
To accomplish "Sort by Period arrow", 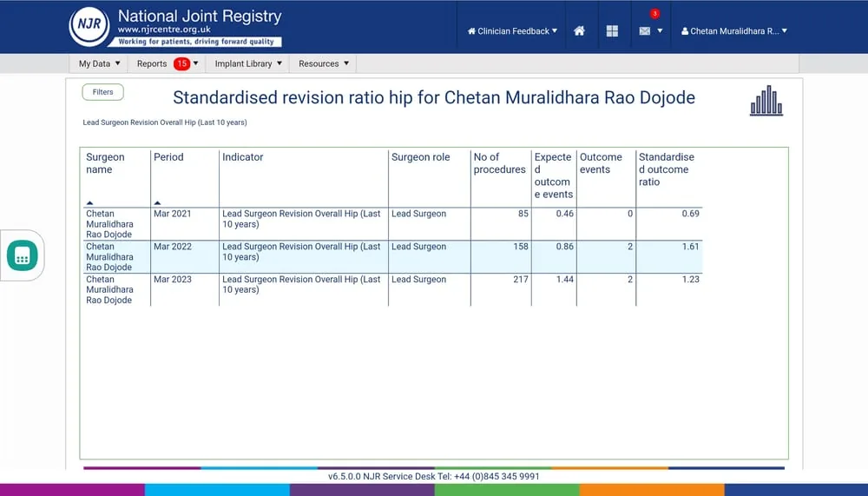I will pyautogui.click(x=157, y=203).
